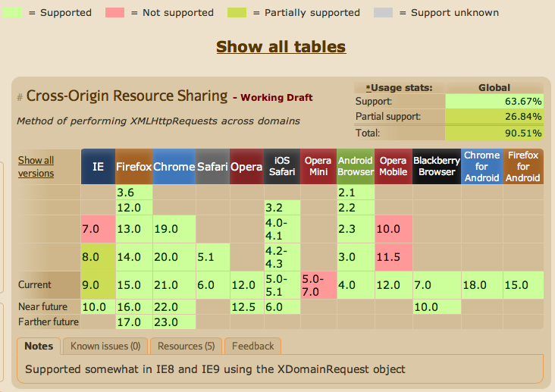The height and width of the screenshot is (392, 555).
Task: Click the Near future row label
Action: click(x=42, y=306)
